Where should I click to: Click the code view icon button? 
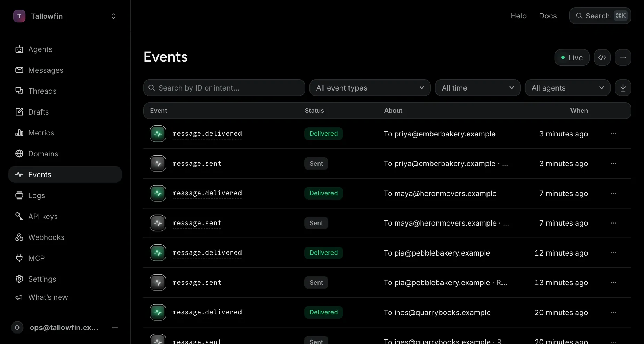602,58
